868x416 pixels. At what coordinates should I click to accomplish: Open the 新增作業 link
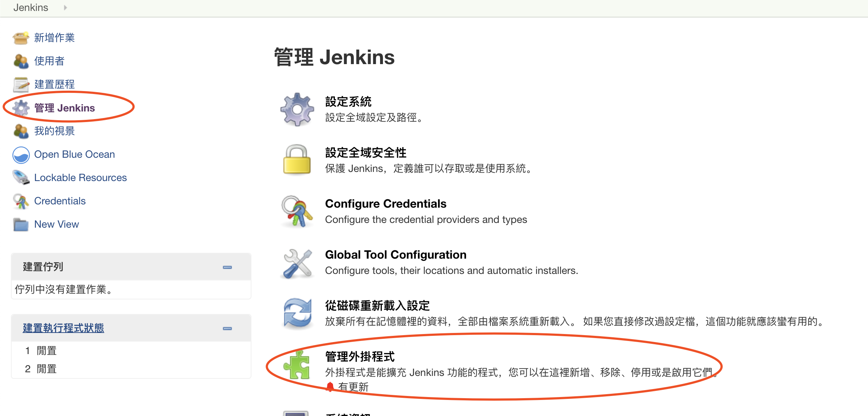point(54,38)
